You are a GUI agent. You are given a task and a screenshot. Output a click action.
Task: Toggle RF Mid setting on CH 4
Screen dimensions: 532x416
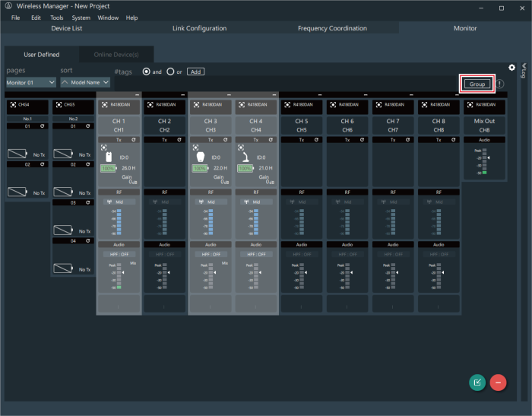[256, 202]
